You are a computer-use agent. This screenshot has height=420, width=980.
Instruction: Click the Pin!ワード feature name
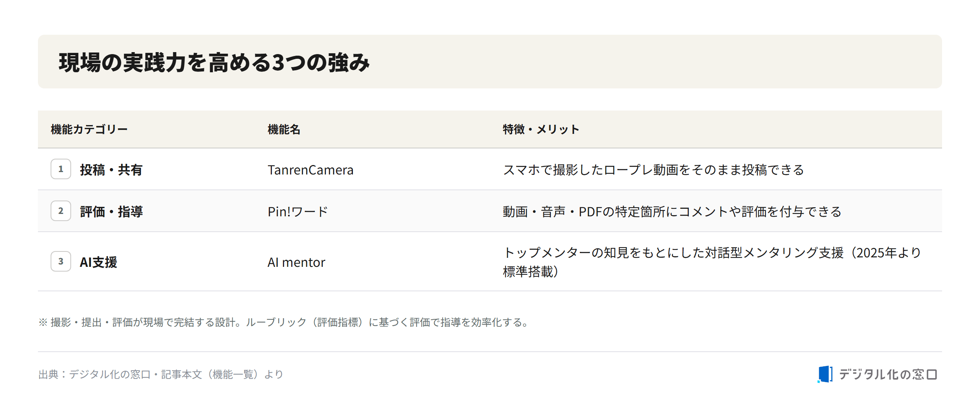[x=298, y=212]
